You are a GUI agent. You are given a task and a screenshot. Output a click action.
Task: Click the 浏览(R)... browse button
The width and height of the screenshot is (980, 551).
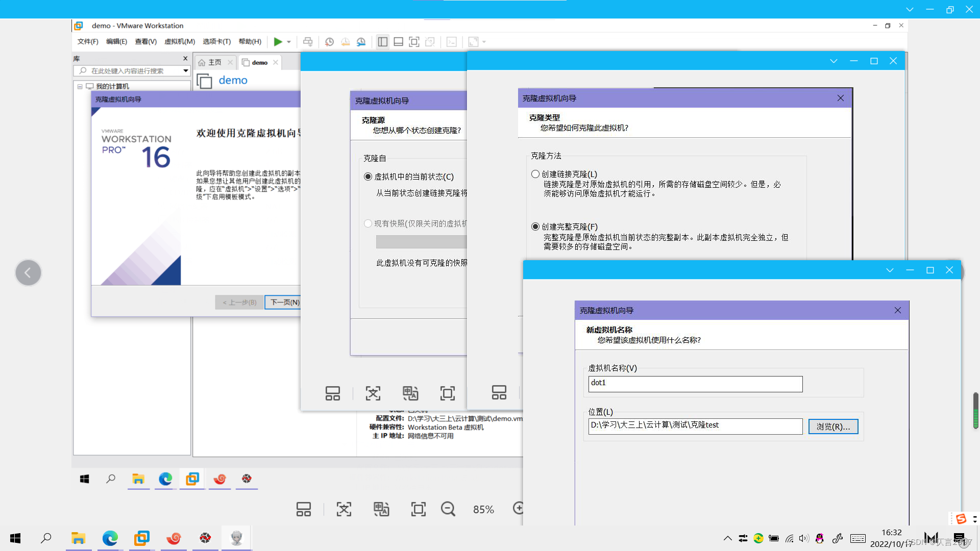tap(833, 427)
